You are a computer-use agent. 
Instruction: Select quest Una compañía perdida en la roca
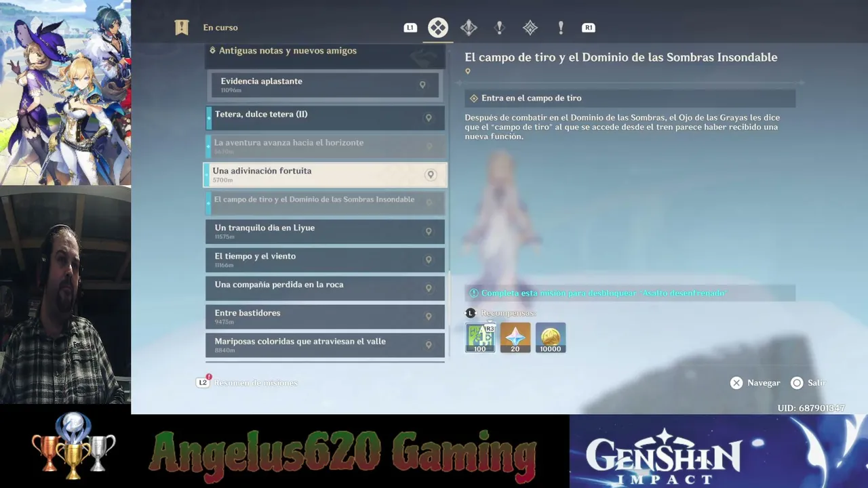(x=325, y=289)
